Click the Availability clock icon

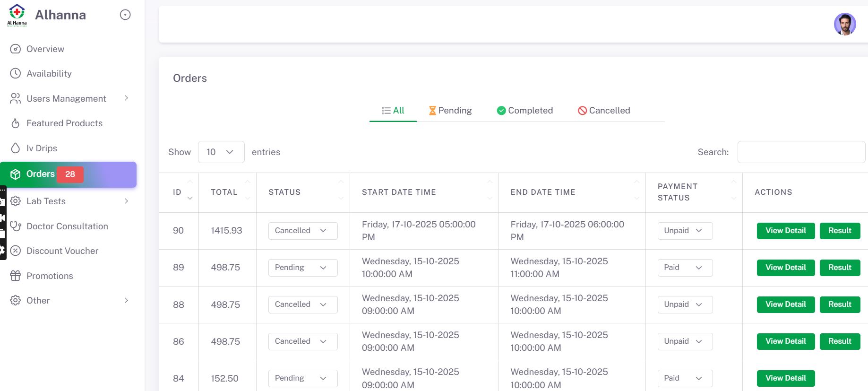coord(16,73)
